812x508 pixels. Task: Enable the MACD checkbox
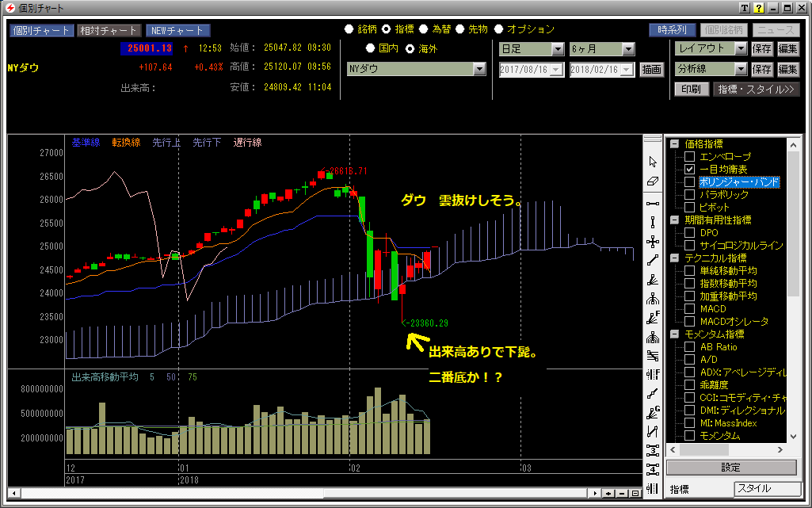[690, 308]
